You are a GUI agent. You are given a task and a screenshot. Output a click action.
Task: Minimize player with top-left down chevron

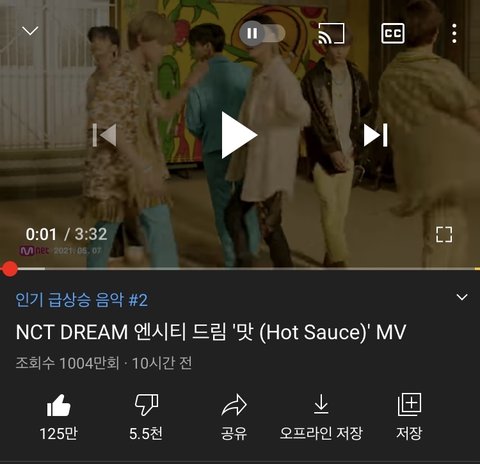coord(30,31)
